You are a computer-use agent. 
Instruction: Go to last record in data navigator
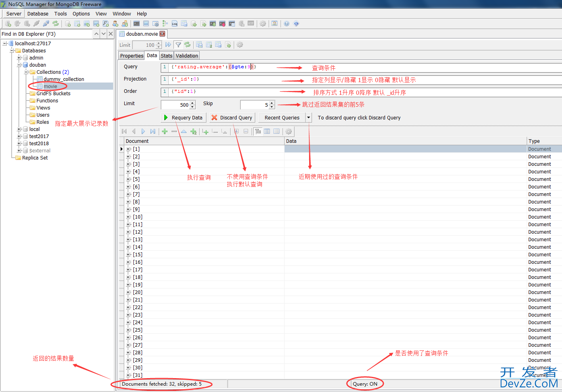[x=153, y=131]
